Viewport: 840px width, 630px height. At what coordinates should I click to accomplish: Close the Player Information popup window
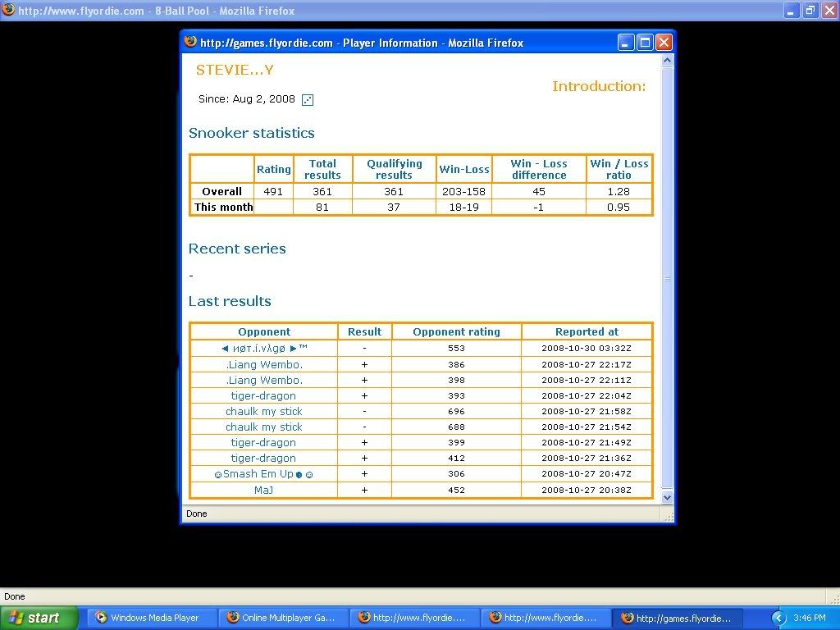(x=664, y=43)
